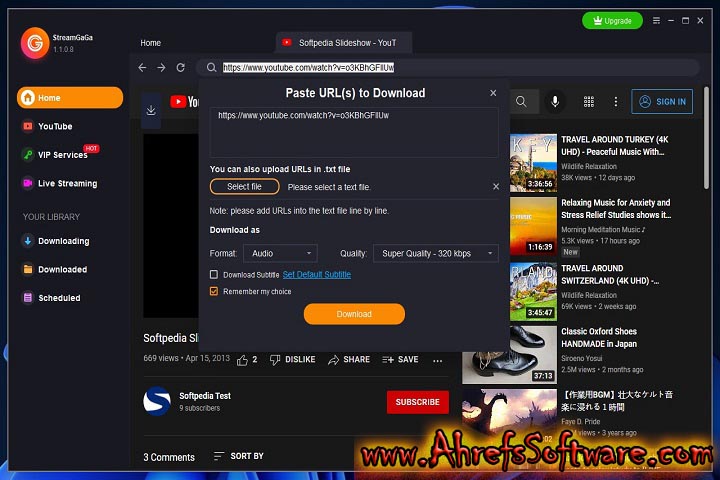Uncheck Remember my choice checkbox
Screen dimensions: 720x480
[x=214, y=292]
